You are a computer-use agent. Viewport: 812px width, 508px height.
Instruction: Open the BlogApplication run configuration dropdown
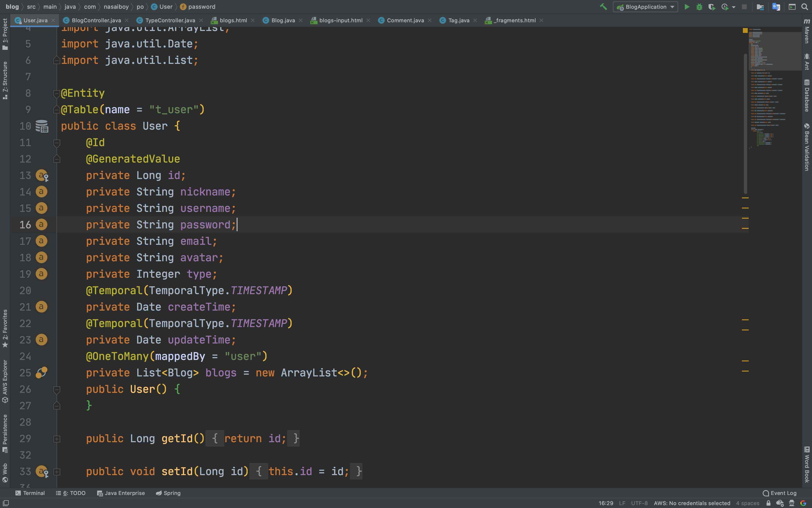645,7
